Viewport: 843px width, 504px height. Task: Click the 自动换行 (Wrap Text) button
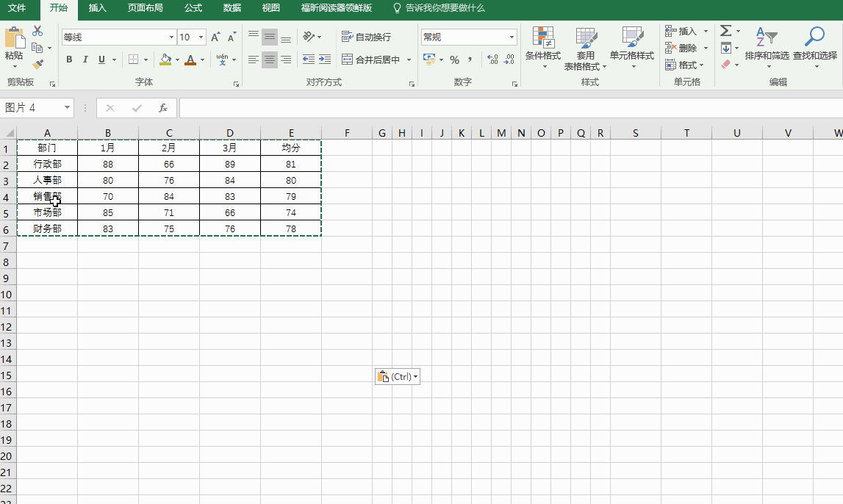367,37
